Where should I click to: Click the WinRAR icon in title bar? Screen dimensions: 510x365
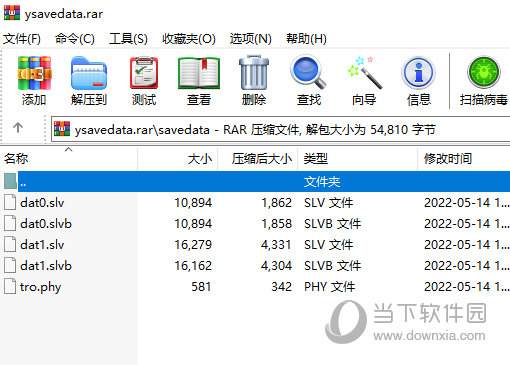(12, 13)
